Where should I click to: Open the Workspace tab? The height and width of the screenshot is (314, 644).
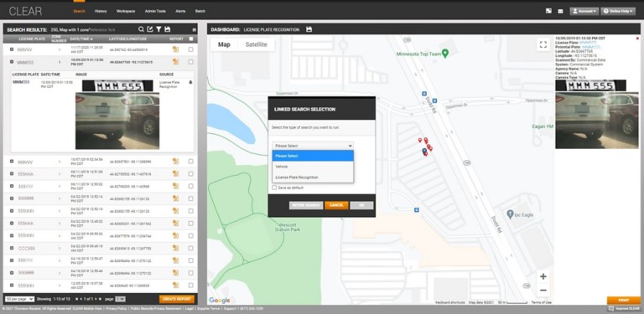(126, 11)
